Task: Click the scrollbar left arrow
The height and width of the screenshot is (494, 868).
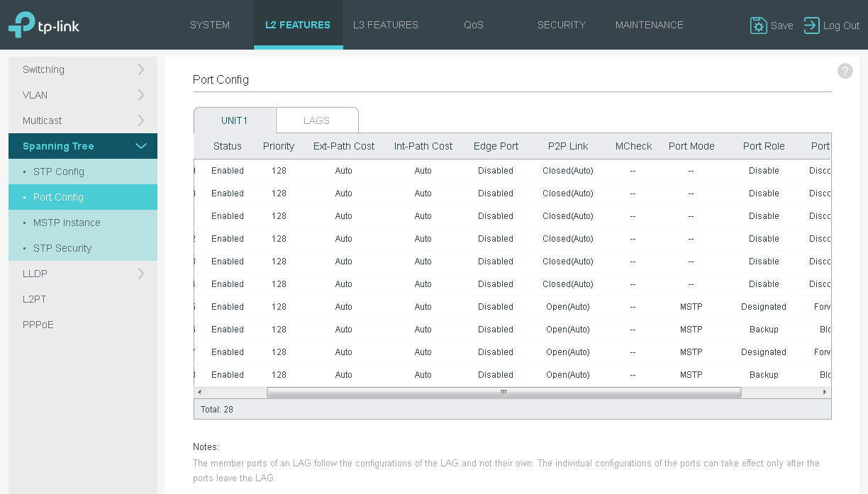Action: coord(199,392)
